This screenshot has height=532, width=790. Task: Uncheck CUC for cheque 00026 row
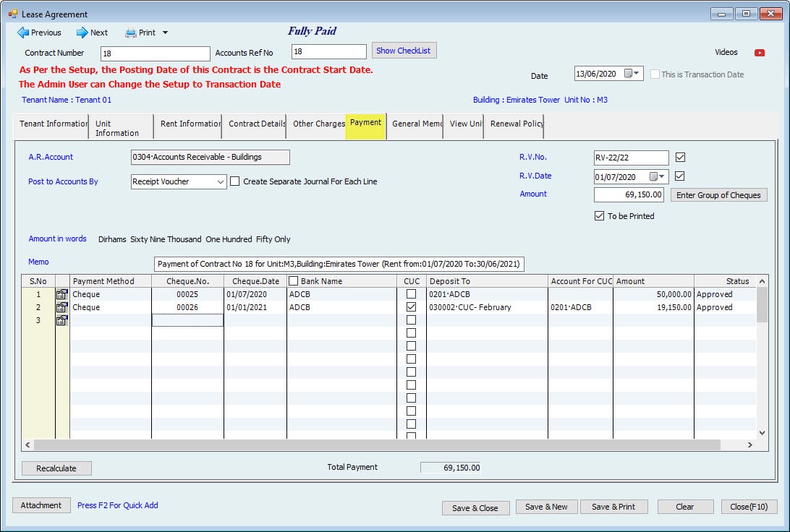(411, 307)
